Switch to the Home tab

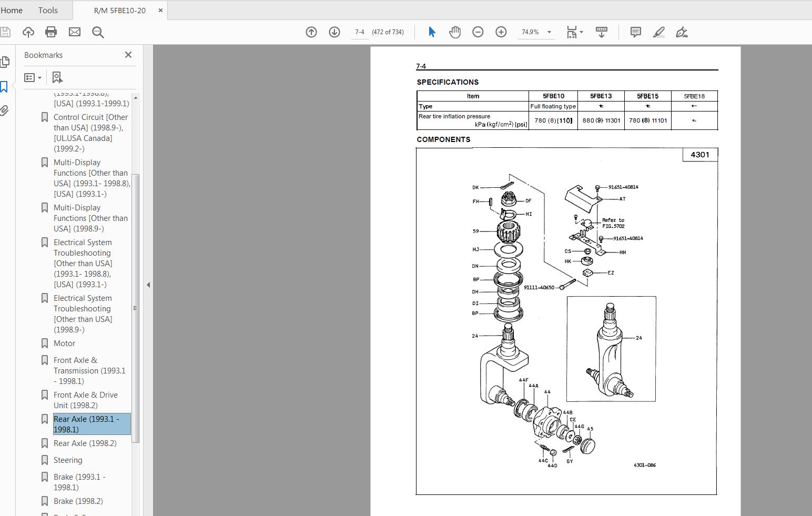coord(12,10)
